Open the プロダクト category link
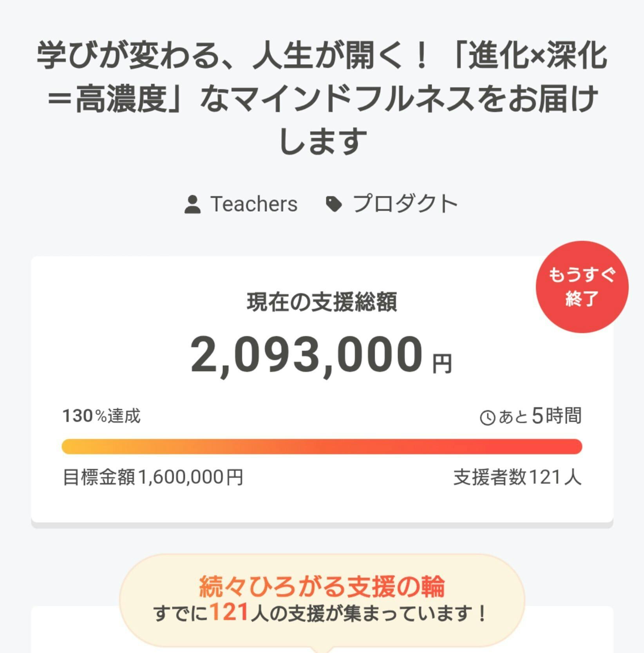The width and height of the screenshot is (644, 653). click(x=405, y=204)
